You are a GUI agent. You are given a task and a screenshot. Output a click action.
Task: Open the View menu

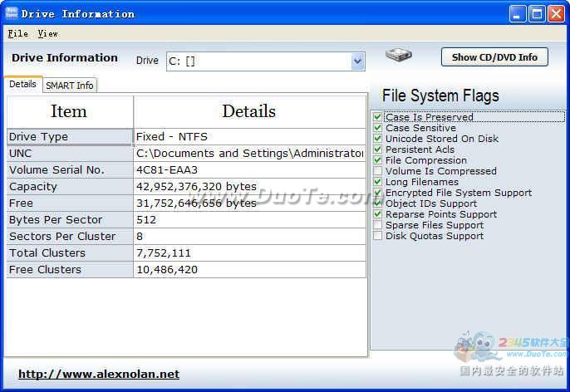(47, 33)
